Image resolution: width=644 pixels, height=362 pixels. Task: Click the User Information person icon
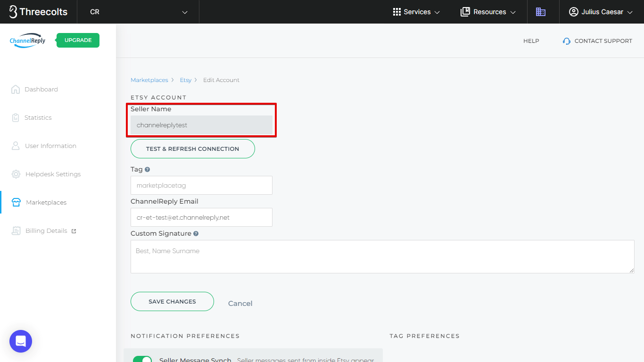click(x=16, y=146)
